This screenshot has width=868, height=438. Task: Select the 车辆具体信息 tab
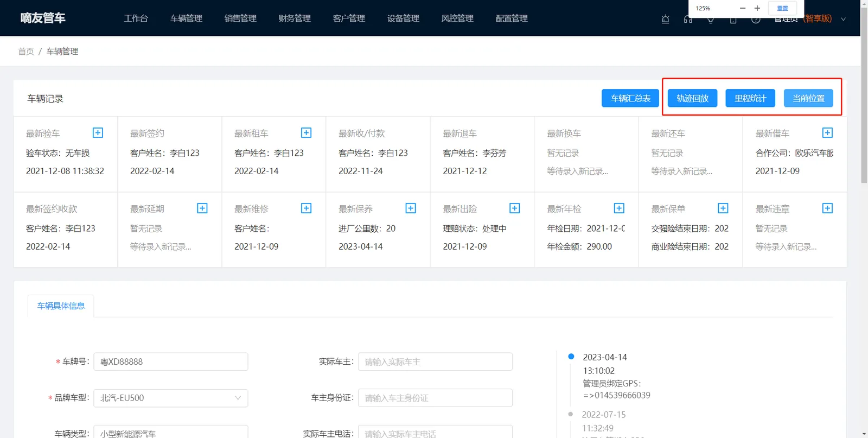61,306
